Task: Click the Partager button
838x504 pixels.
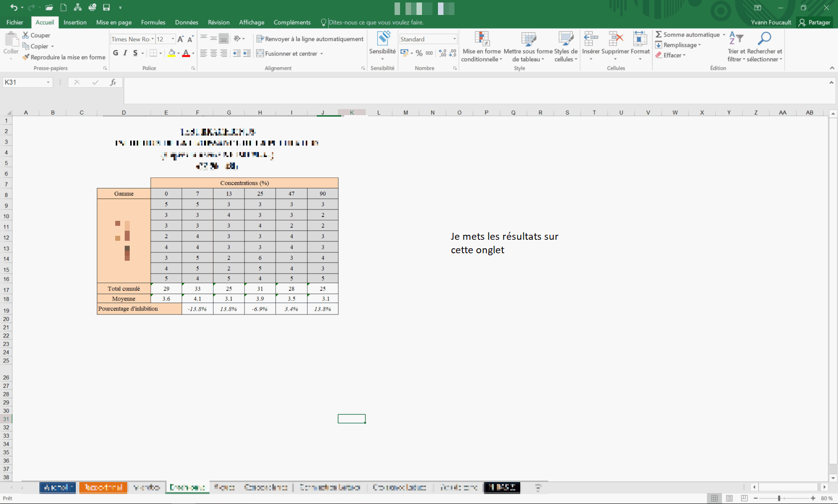Action: click(x=815, y=22)
